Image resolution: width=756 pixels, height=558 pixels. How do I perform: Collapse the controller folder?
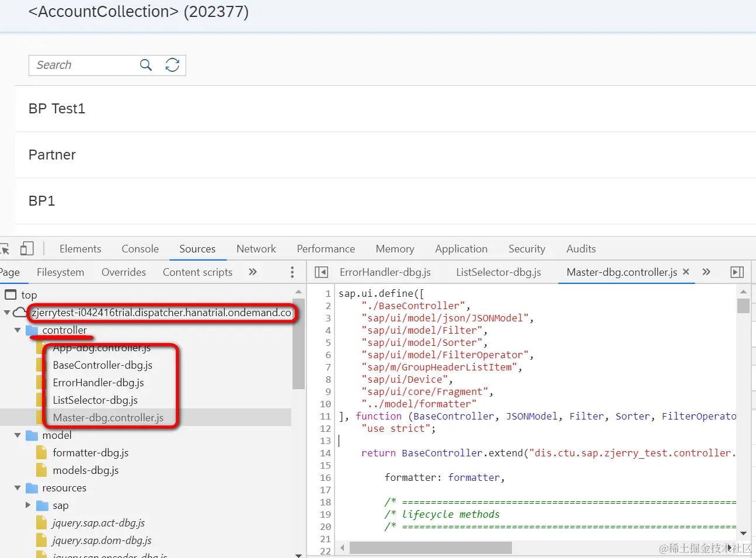(18, 331)
